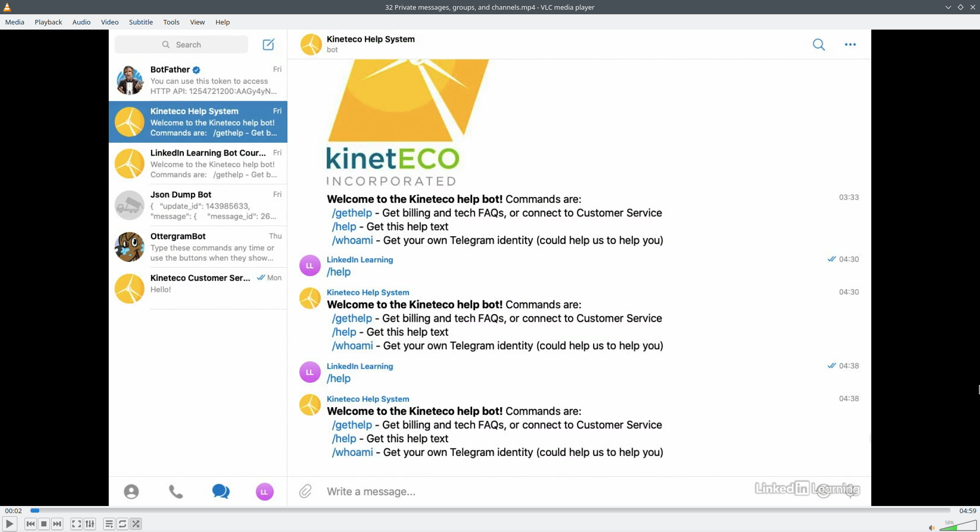
Task: Click /help link in the 04:38 bot reply
Action: (344, 439)
